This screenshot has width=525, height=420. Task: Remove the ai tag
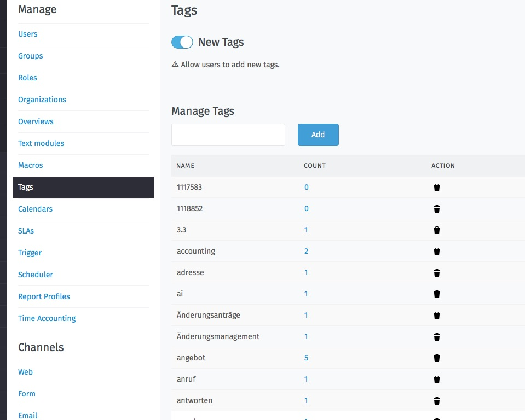click(436, 294)
